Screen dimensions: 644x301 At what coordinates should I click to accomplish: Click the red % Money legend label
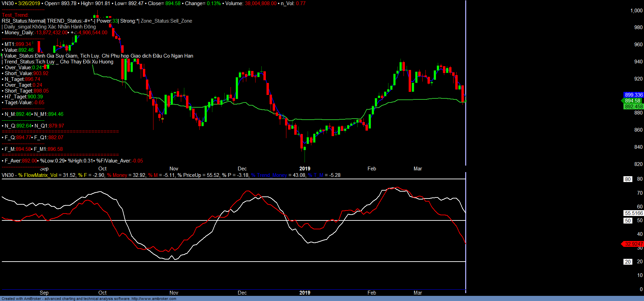point(117,175)
